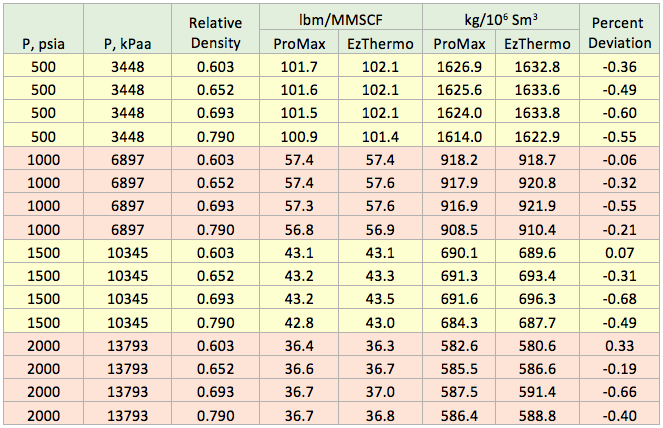Click the cell showing 918.7

coord(537,159)
